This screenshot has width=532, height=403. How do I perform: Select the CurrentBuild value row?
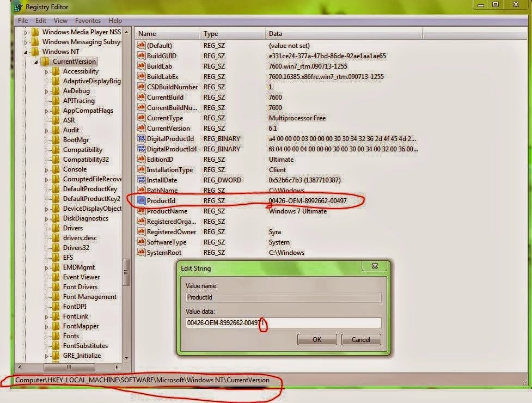tap(278, 97)
